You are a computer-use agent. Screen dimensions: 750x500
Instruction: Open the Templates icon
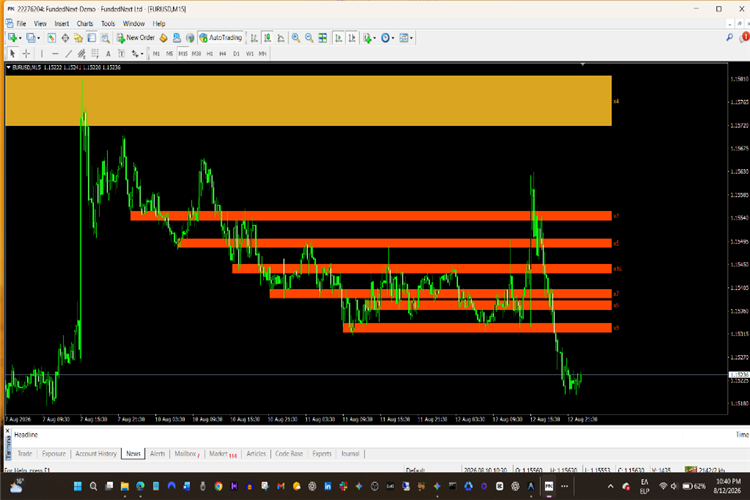[x=404, y=38]
